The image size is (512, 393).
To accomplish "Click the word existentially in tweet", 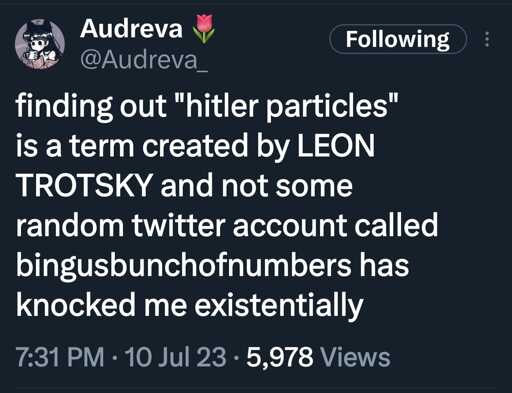I will click(279, 307).
